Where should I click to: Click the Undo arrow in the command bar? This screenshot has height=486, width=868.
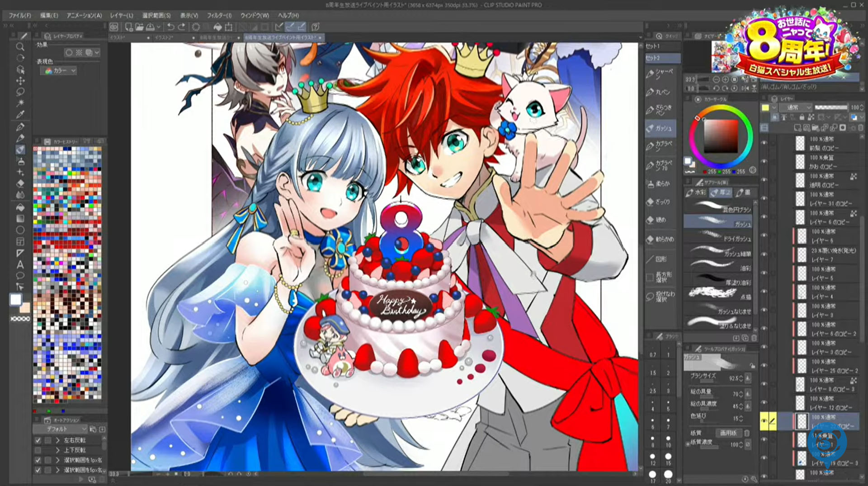pyautogui.click(x=170, y=27)
